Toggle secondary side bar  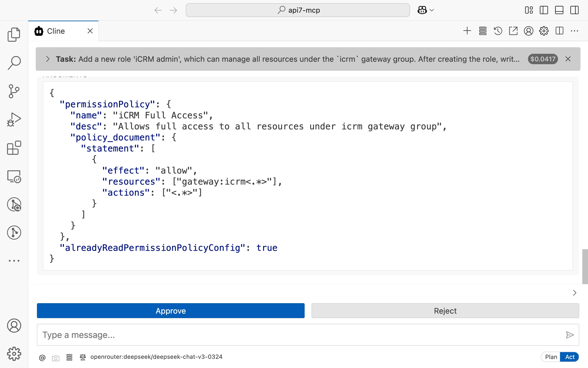pos(574,10)
